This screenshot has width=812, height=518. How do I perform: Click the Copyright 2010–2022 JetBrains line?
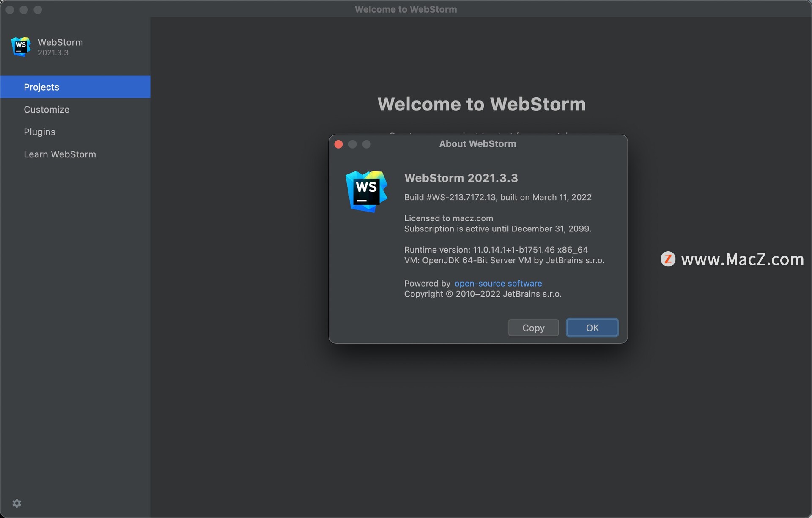483,294
